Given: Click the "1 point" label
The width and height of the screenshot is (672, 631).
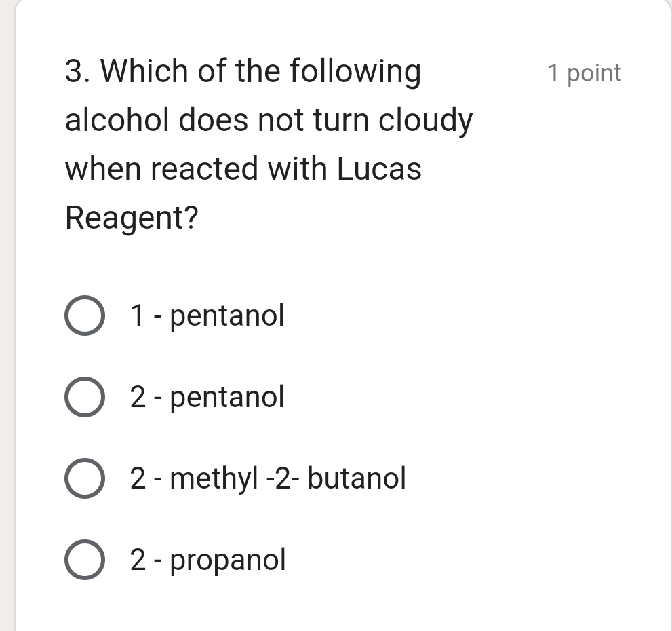Looking at the screenshot, I should [585, 73].
